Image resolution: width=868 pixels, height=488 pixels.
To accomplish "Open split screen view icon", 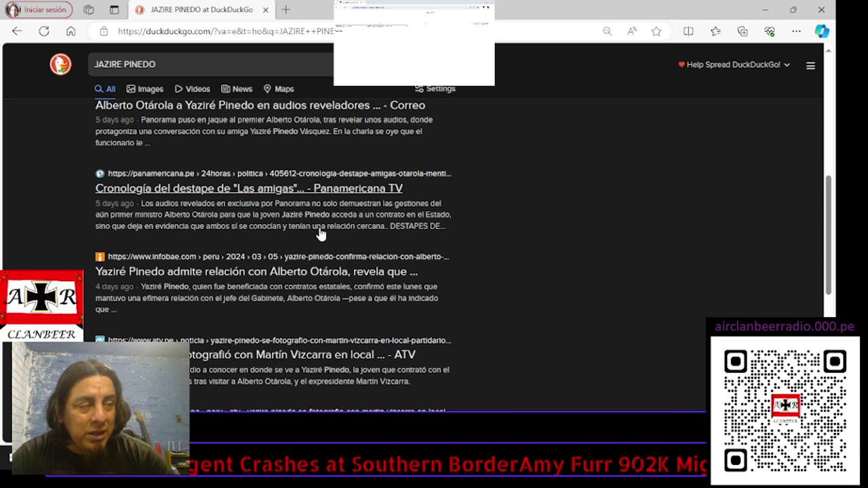I will click(x=688, y=31).
